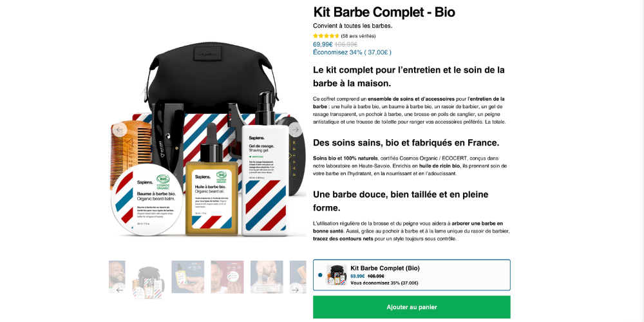Screen dimensions: 644x322
Task: Click kit image inside the option card
Action: (x=337, y=275)
